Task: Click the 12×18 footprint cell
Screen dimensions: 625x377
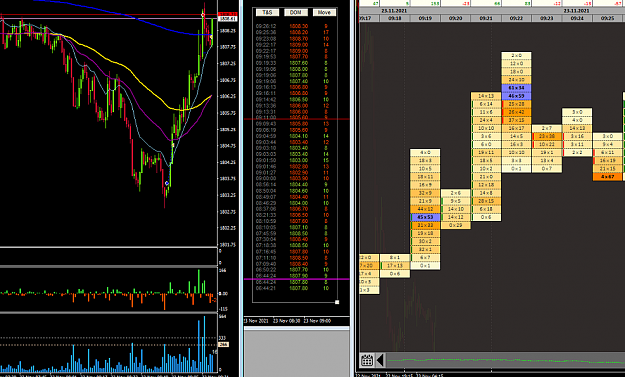Action: pyautogui.click(x=486, y=185)
